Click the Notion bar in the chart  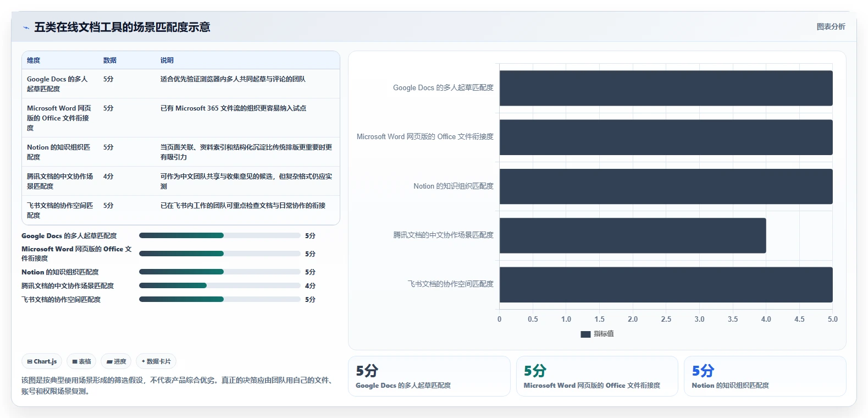(666, 186)
